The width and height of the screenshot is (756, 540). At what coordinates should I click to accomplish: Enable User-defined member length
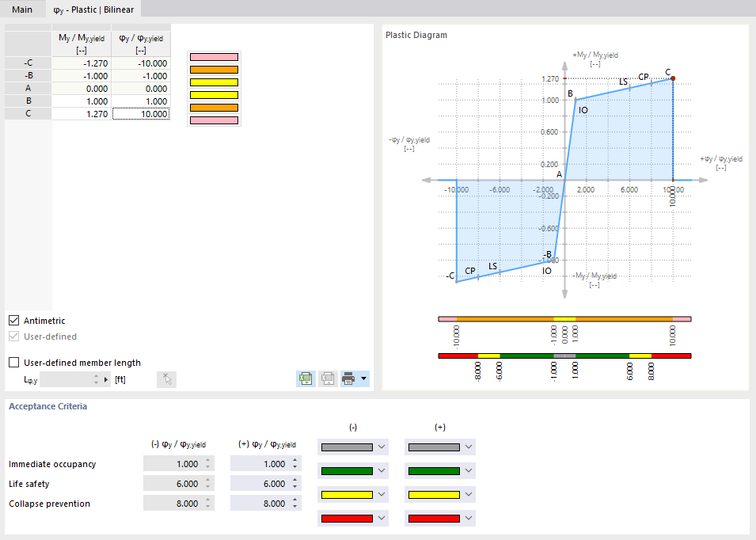coord(13,362)
